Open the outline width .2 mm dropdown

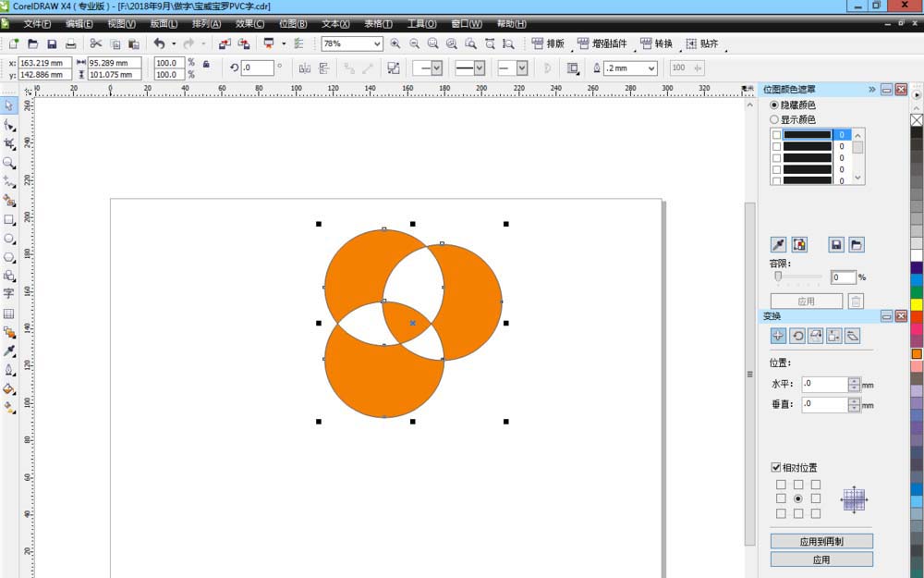coord(651,68)
